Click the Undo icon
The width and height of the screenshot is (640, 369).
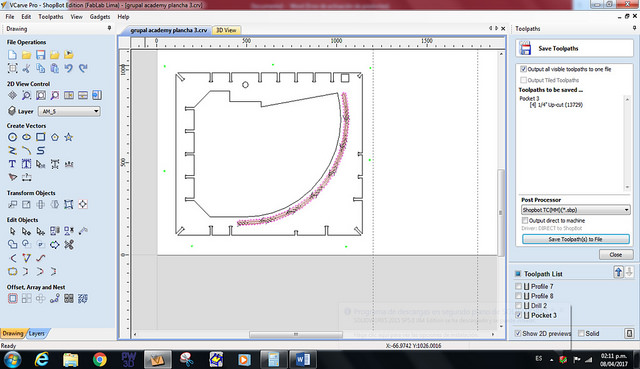[69, 68]
